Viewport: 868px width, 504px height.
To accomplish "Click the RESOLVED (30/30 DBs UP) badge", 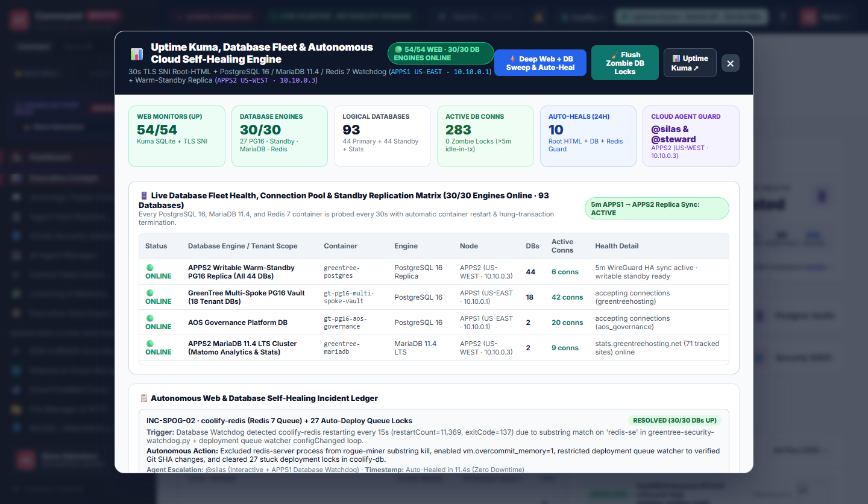I will pyautogui.click(x=675, y=420).
